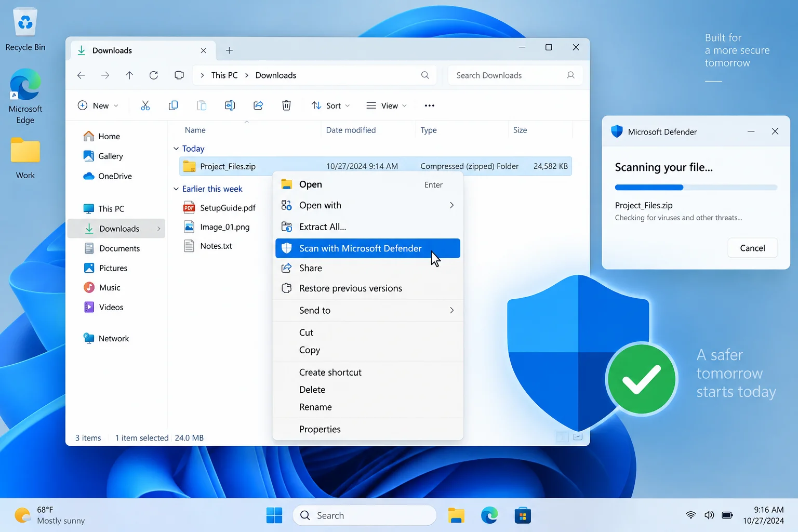The height and width of the screenshot is (532, 798).
Task: Click the Share icon in Explorer toolbar
Action: click(x=258, y=105)
